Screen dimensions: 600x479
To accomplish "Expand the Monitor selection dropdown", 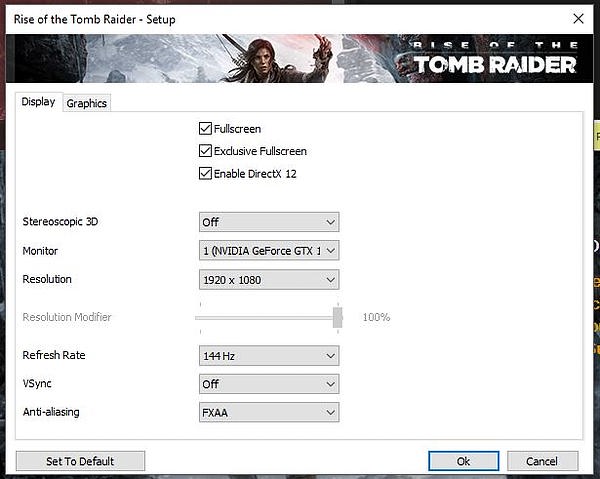I will (269, 251).
